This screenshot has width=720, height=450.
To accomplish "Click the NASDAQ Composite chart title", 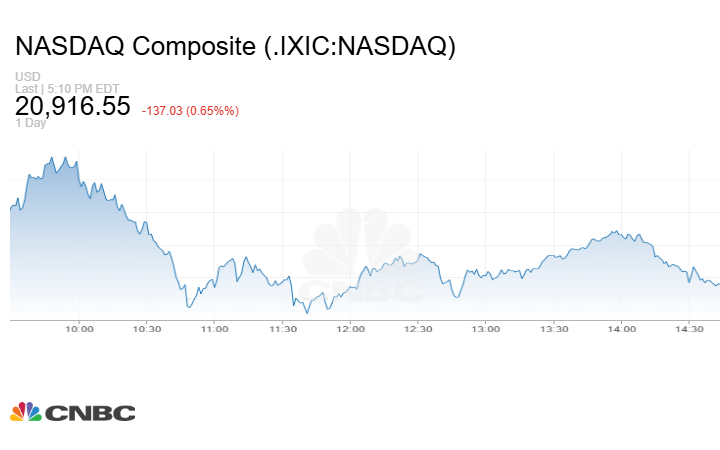I will click(236, 47).
